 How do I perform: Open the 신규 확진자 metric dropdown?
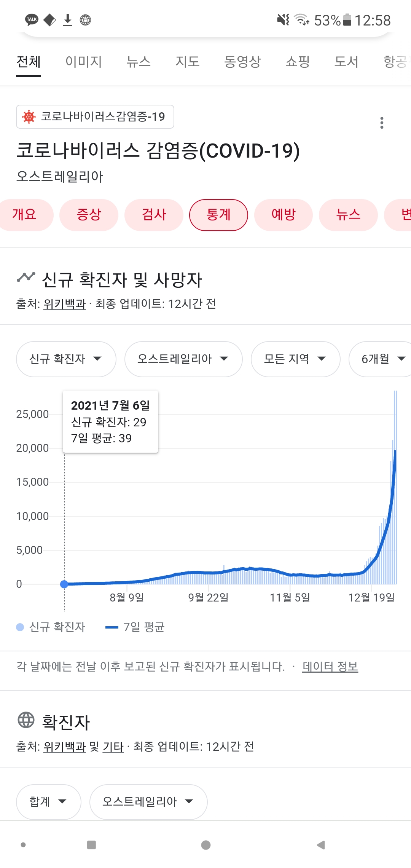66,359
